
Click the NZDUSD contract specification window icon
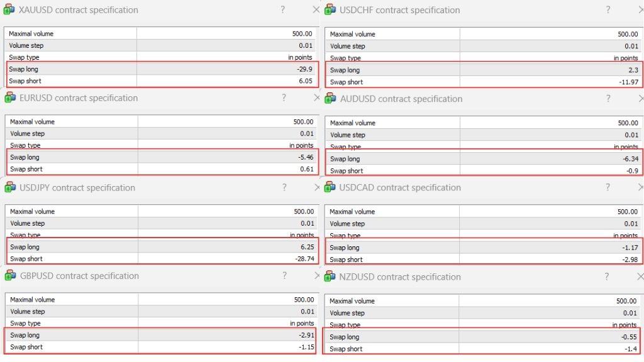[330, 277]
